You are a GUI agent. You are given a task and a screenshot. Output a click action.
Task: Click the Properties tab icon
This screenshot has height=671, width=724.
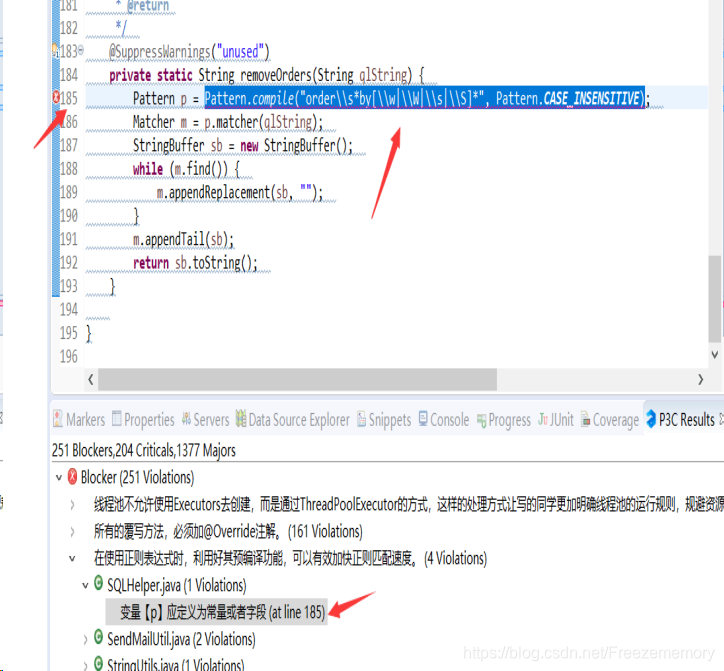117,418
